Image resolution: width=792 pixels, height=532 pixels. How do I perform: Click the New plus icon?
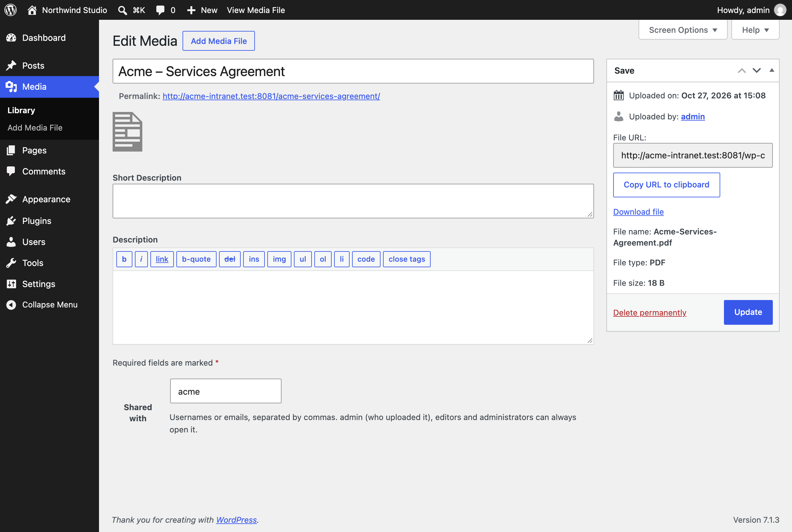tap(192, 10)
